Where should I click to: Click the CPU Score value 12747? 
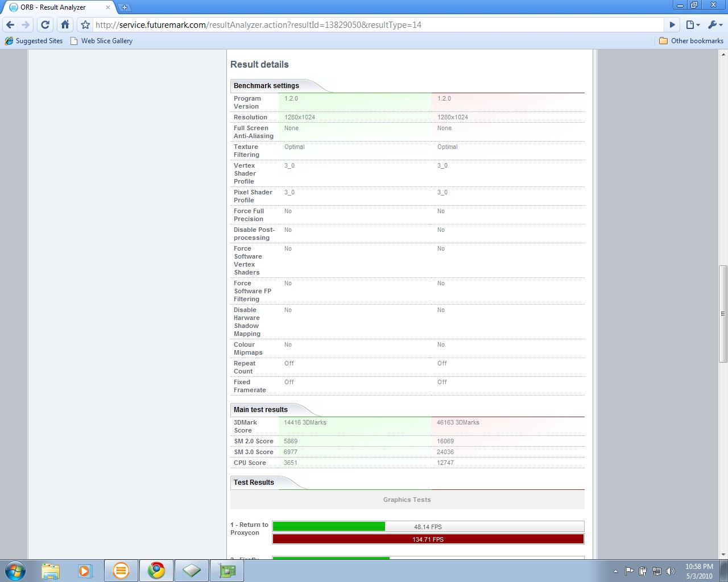(x=445, y=463)
